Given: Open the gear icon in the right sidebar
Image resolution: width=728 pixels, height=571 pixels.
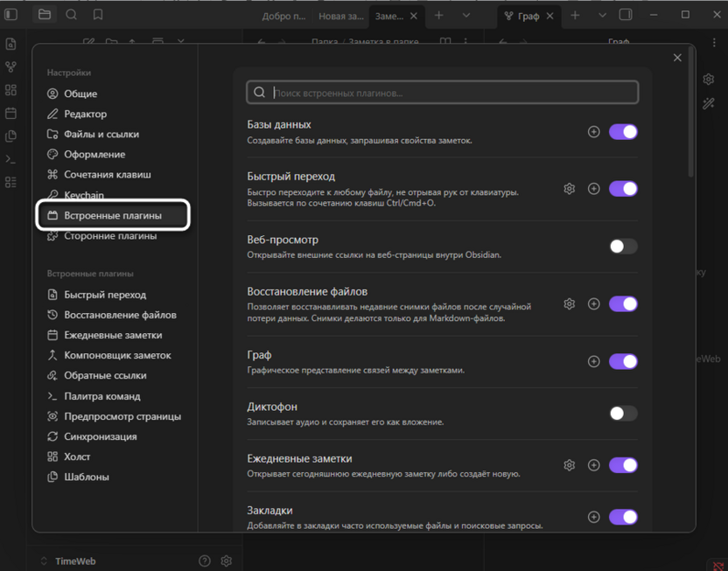Looking at the screenshot, I should (709, 79).
